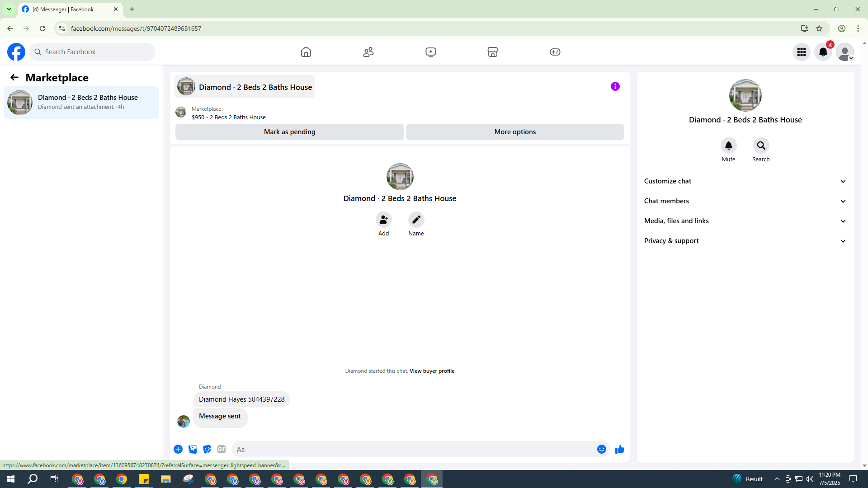Open Facebook notifications bell
The width and height of the screenshot is (868, 488).
pyautogui.click(x=823, y=52)
